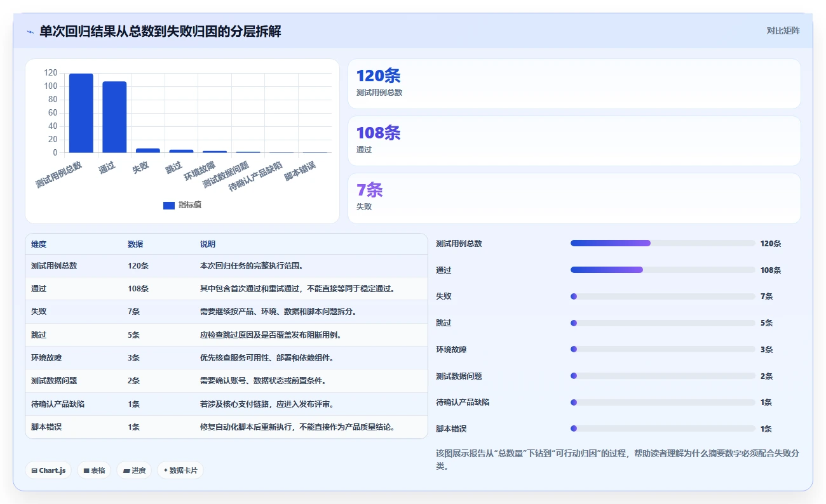Click the 测试用例总数 progress bar
This screenshot has height=504, width=826.
[x=663, y=243]
